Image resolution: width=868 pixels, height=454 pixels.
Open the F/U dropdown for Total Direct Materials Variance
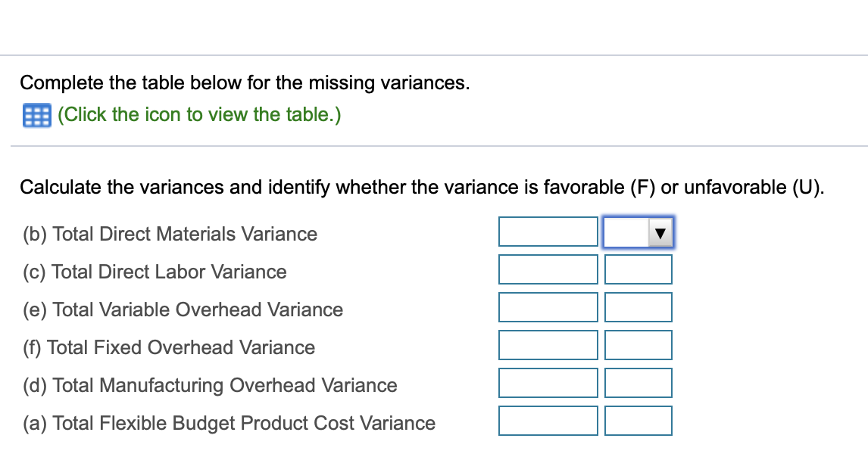(658, 233)
